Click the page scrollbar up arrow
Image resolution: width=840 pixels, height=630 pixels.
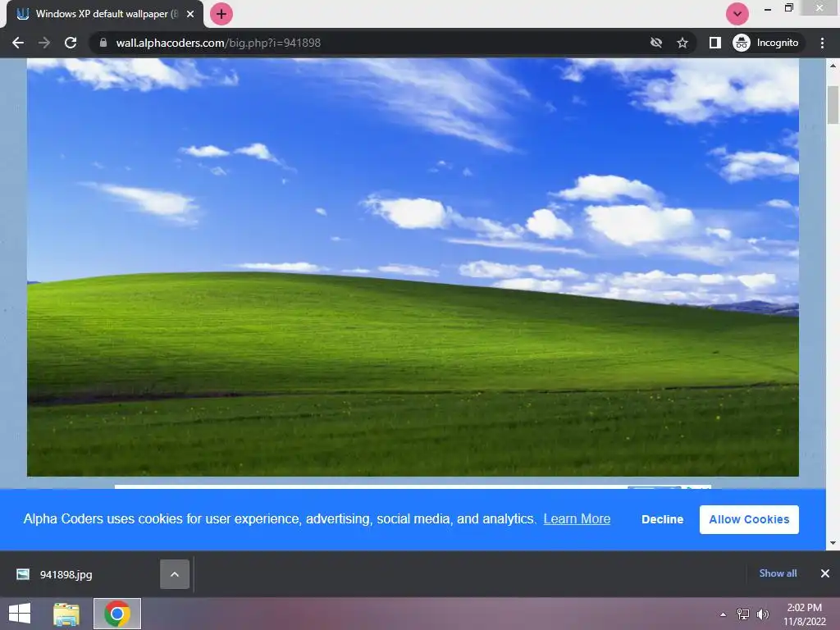tap(833, 66)
